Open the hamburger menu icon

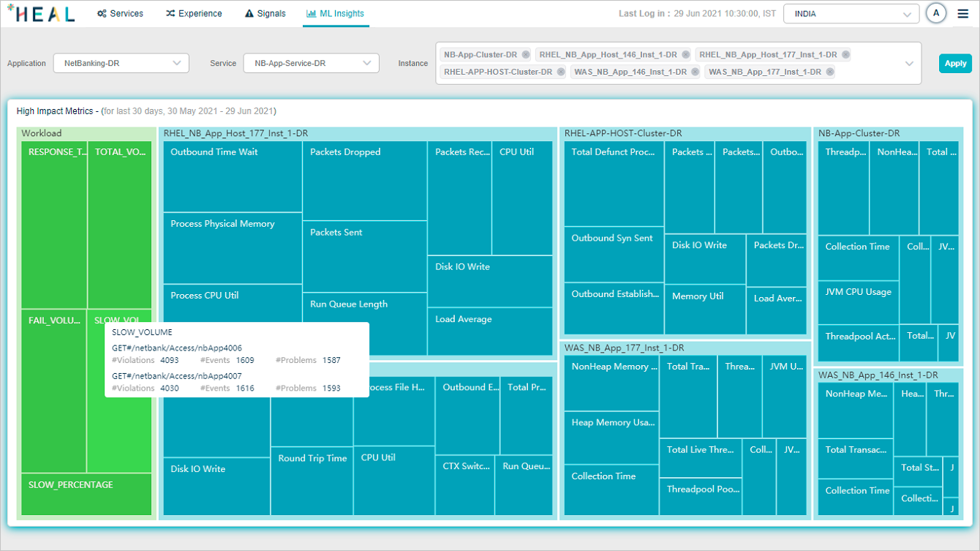pos(963,14)
